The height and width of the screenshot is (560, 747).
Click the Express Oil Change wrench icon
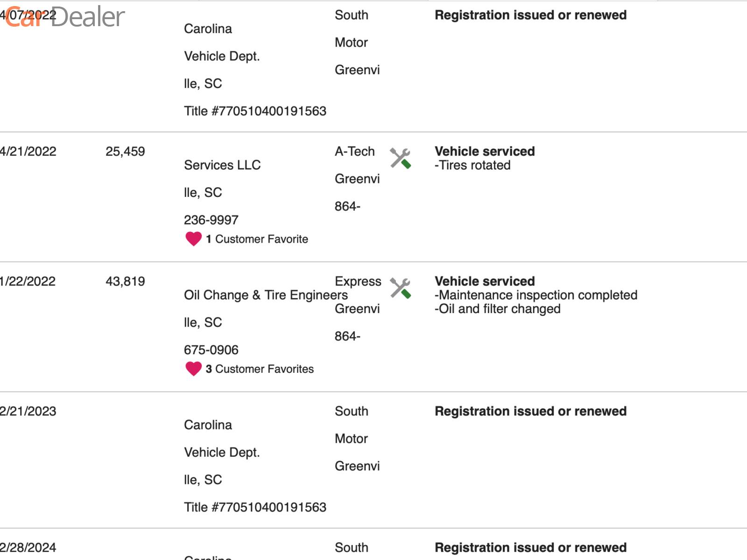tap(400, 288)
